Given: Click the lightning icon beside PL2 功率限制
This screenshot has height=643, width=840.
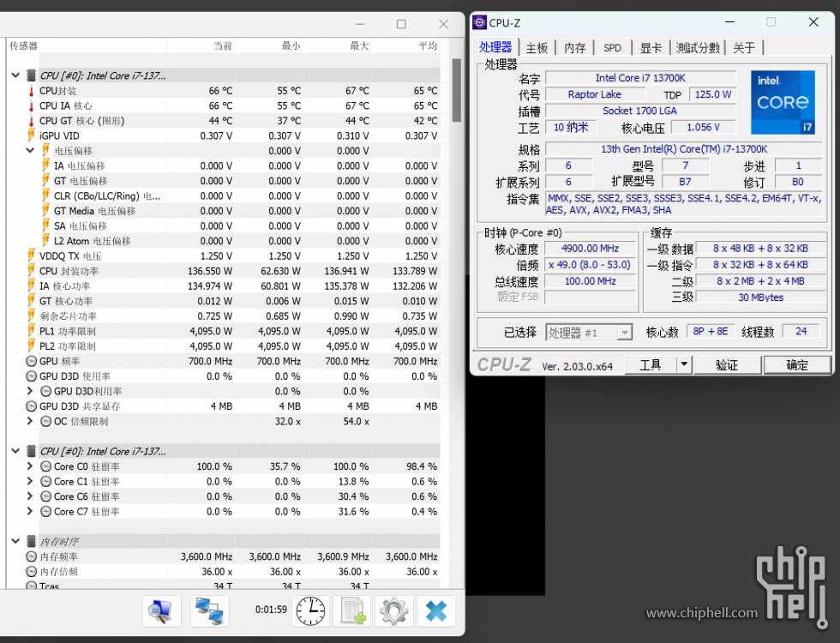Looking at the screenshot, I should 31,346.
